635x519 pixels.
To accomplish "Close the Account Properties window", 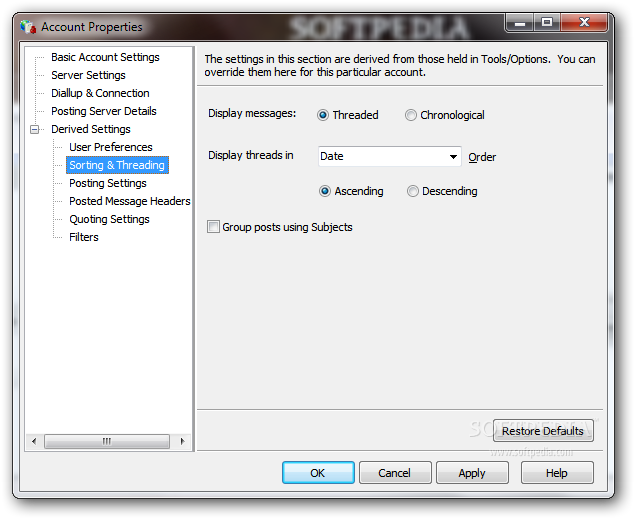I will [x=584, y=23].
